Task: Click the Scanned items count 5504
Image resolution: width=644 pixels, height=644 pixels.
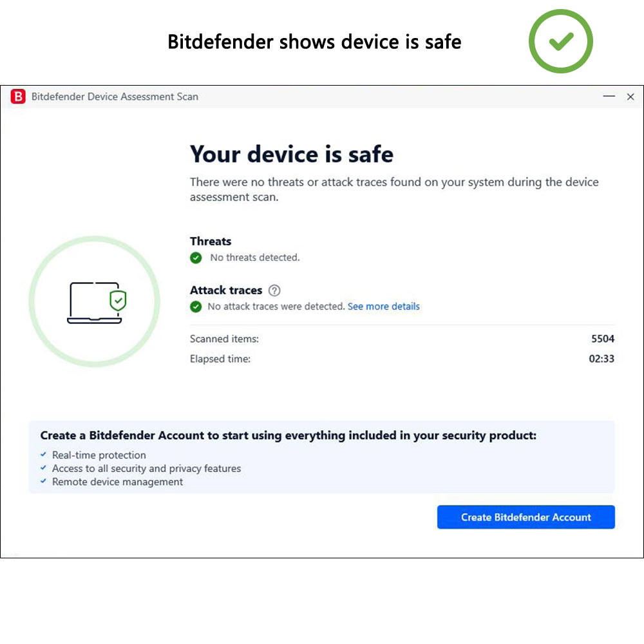Action: click(603, 339)
